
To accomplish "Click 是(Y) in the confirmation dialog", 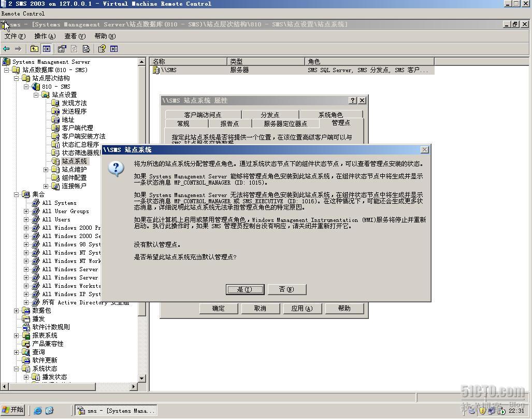I will click(245, 290).
